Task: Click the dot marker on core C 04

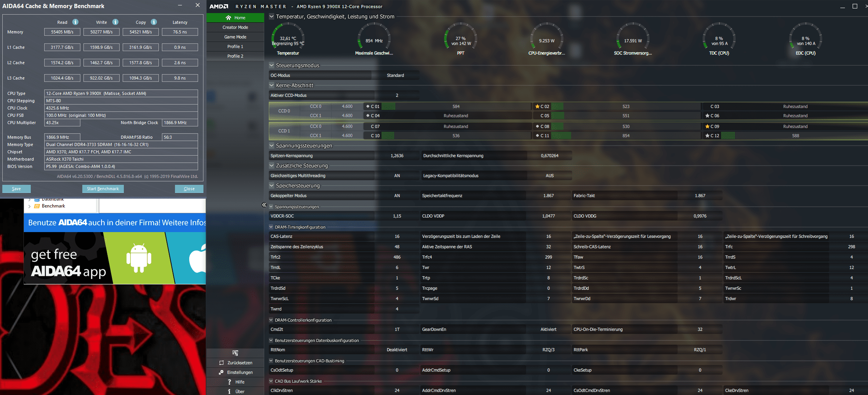Action: 368,116
